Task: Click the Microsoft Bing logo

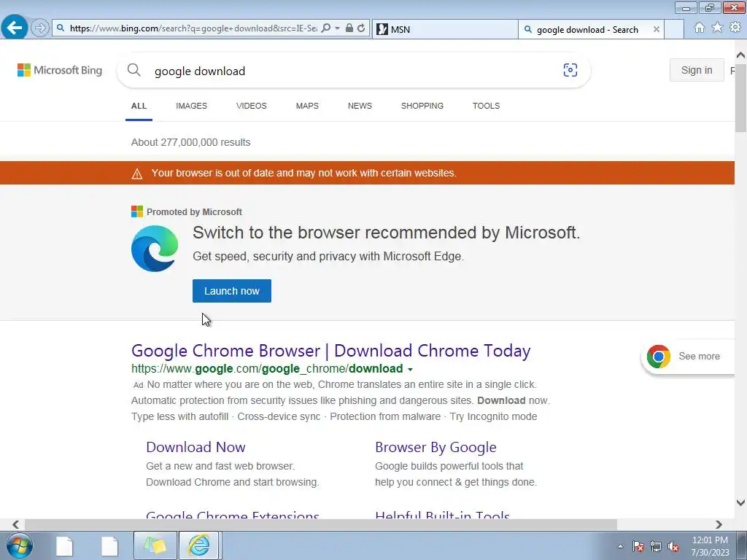Action: click(x=60, y=70)
